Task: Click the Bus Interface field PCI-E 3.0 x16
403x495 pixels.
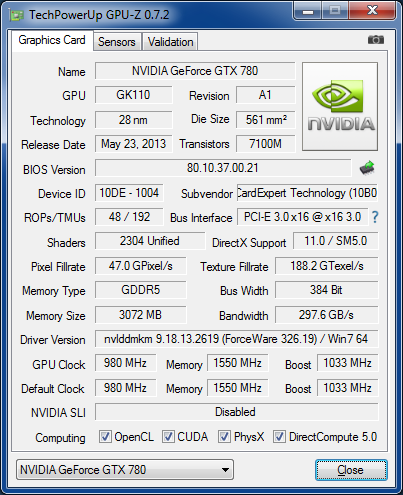Action: pyautogui.click(x=302, y=217)
